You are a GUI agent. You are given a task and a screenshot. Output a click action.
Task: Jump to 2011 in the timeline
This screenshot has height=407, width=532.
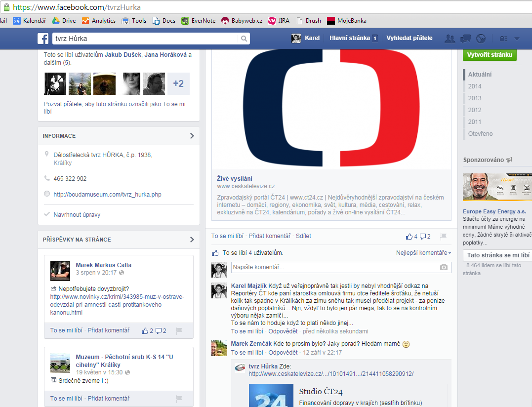click(475, 122)
